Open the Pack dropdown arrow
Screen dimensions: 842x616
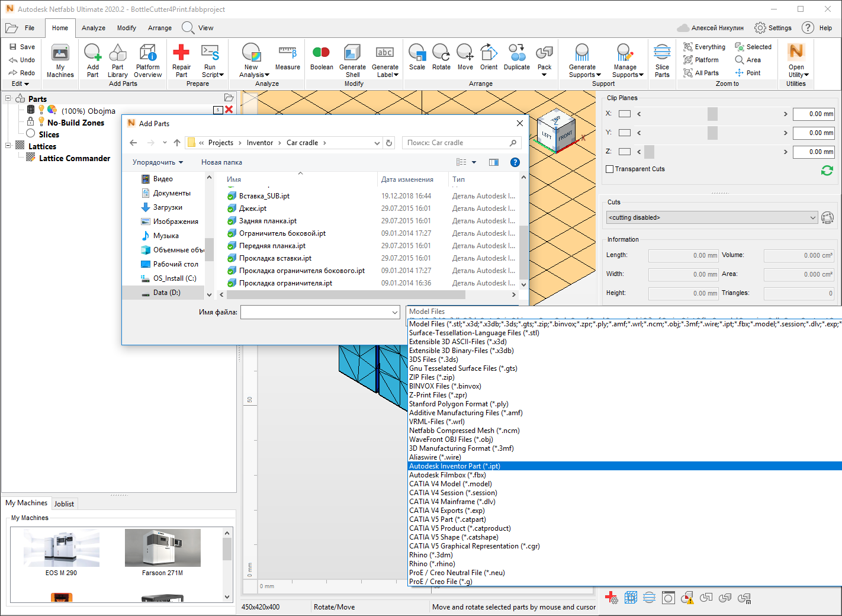click(544, 75)
